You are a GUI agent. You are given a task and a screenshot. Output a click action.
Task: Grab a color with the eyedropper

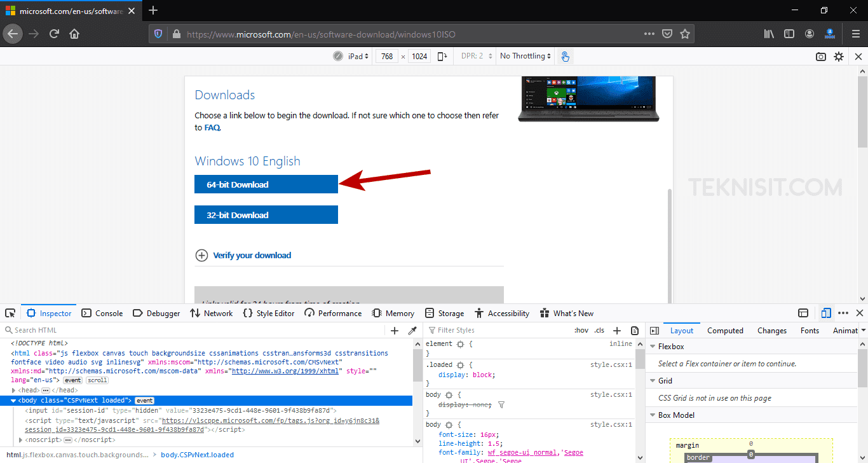pyautogui.click(x=412, y=331)
